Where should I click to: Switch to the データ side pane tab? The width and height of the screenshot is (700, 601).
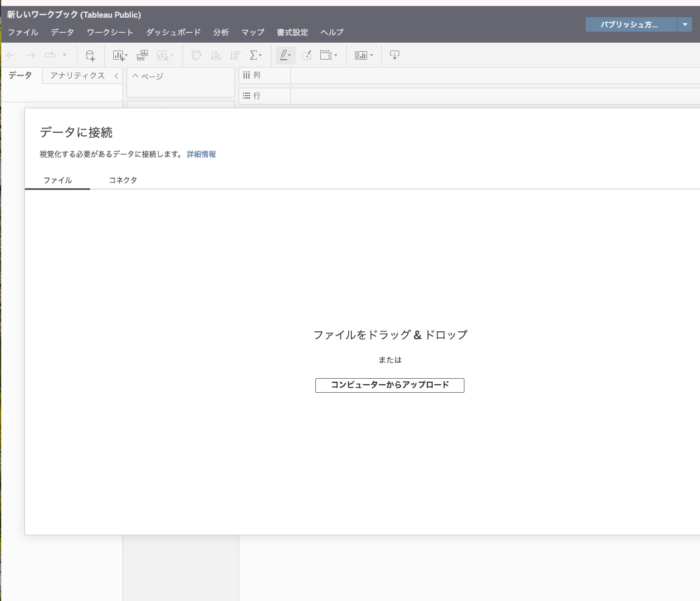[20, 76]
